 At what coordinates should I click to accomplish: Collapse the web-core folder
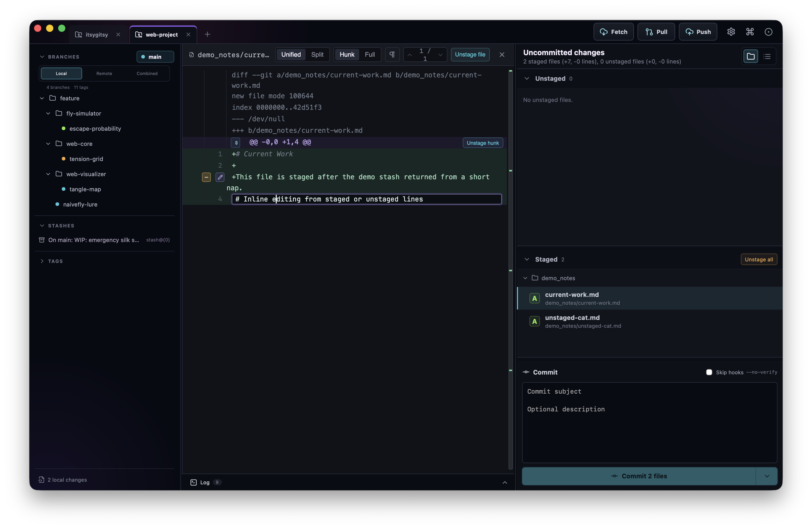click(x=48, y=143)
